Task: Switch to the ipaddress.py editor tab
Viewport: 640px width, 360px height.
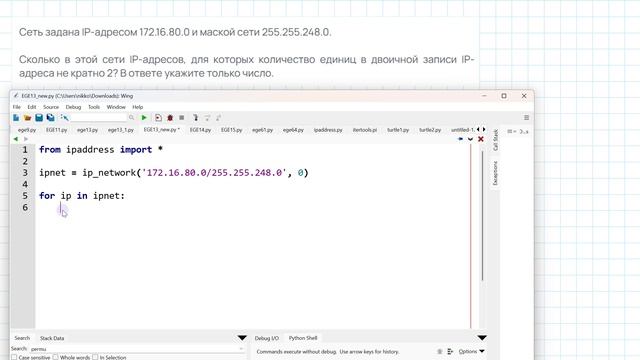Action: (x=328, y=130)
